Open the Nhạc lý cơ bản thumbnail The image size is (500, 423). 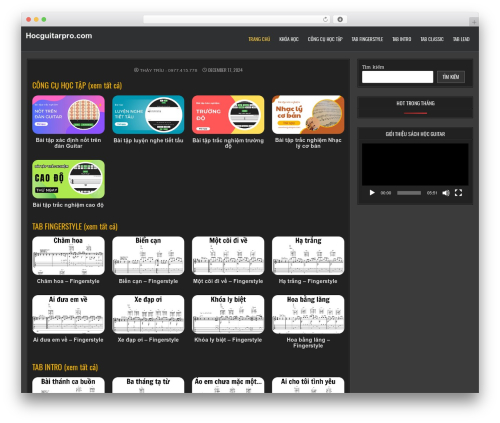coord(308,115)
